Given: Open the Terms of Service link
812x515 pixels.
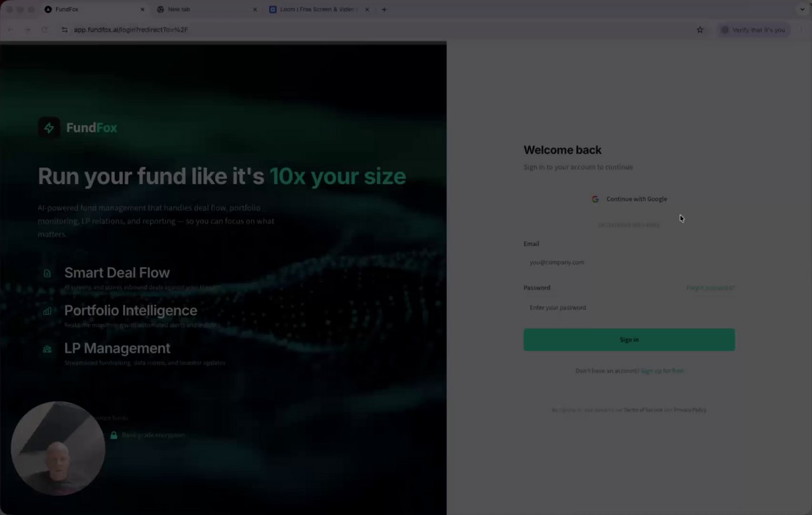Looking at the screenshot, I should (643, 410).
